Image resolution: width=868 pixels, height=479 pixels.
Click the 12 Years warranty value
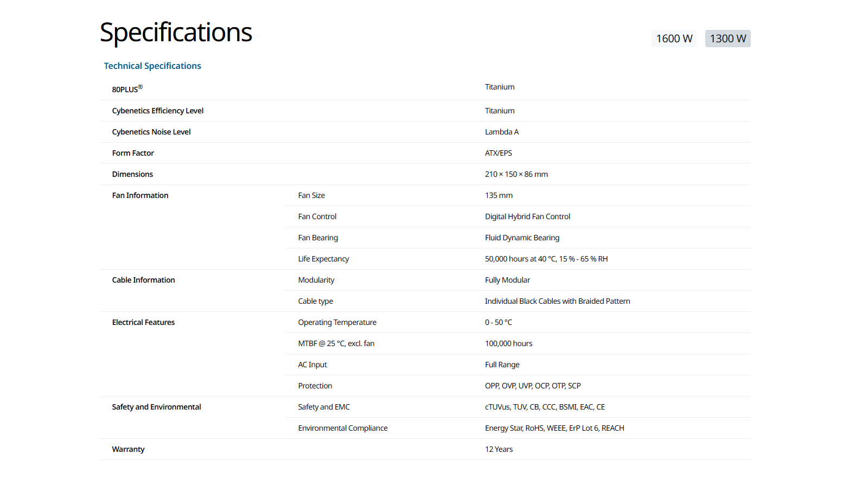click(x=499, y=449)
